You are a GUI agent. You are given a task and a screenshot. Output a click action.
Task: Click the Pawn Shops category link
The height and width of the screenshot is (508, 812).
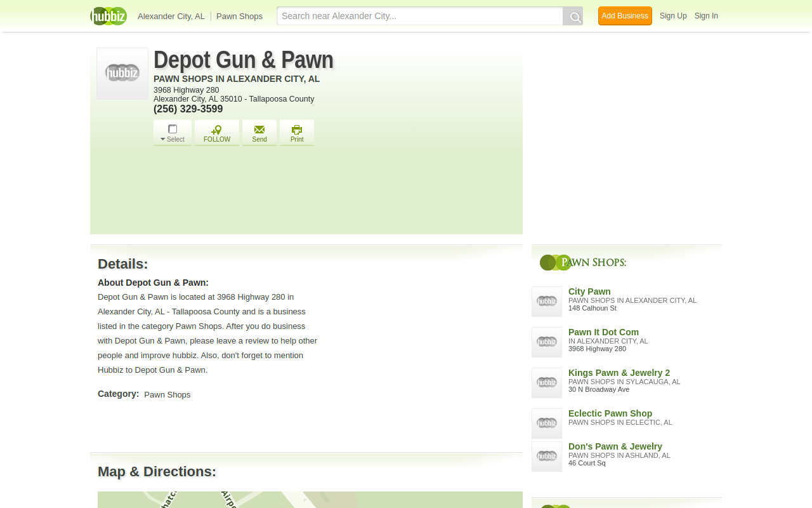[167, 394]
